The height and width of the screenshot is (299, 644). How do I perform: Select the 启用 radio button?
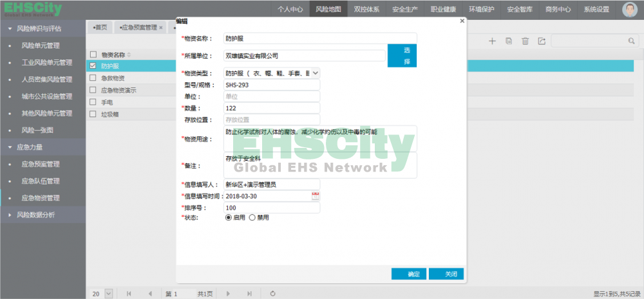pyautogui.click(x=229, y=218)
